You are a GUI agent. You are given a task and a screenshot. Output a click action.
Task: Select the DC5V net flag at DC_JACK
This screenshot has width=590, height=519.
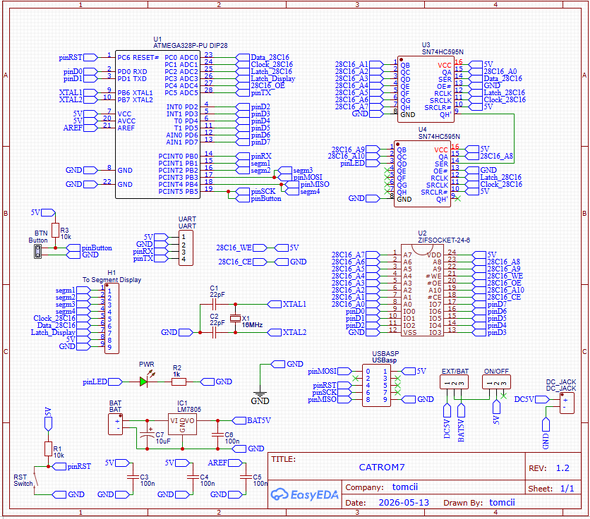(532, 399)
